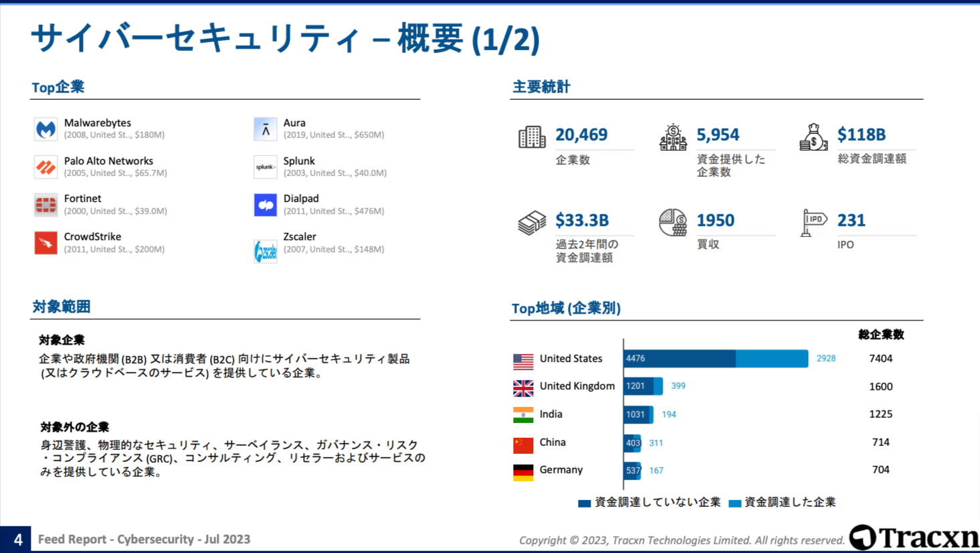The image size is (980, 553).
Task: Click the Dialpad logo icon
Action: [x=266, y=205]
